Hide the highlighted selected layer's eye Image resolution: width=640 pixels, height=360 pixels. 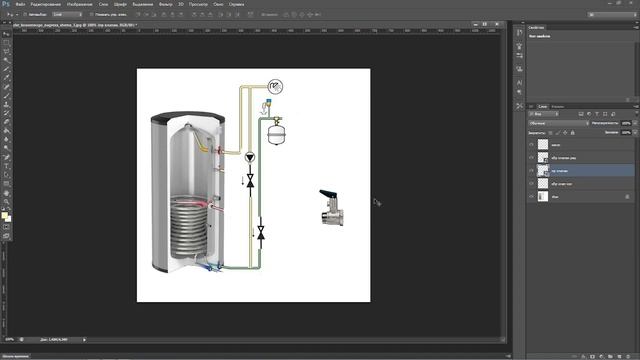531,171
